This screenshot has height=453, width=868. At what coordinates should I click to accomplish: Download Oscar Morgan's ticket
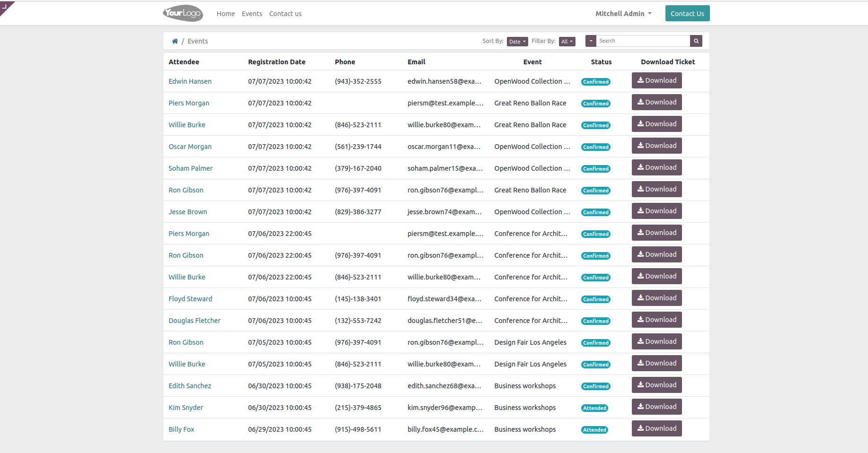tap(656, 146)
